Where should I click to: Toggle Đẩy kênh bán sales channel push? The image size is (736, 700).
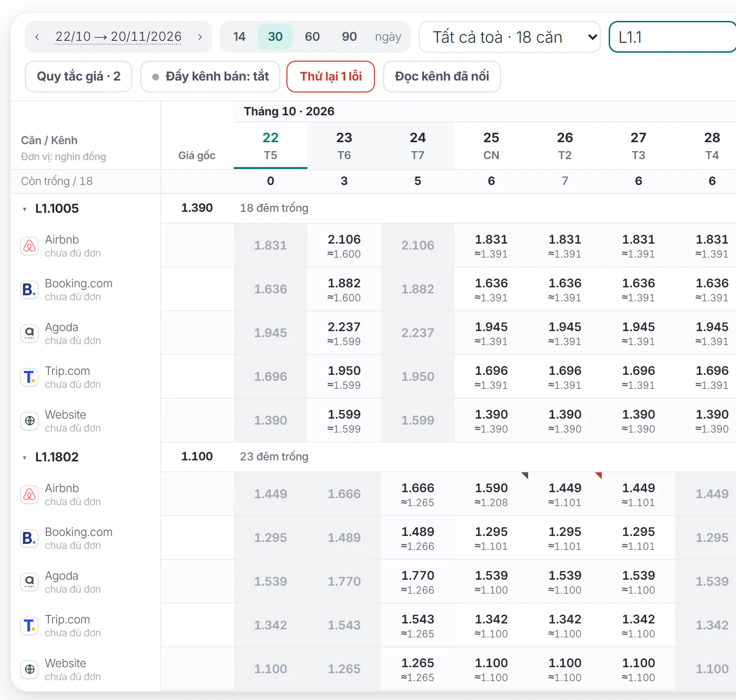pyautogui.click(x=210, y=77)
